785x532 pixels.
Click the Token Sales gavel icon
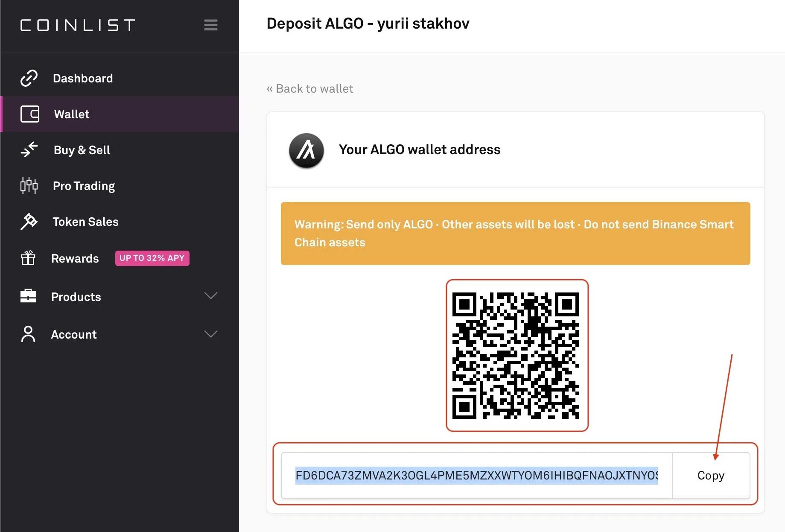pyautogui.click(x=29, y=222)
